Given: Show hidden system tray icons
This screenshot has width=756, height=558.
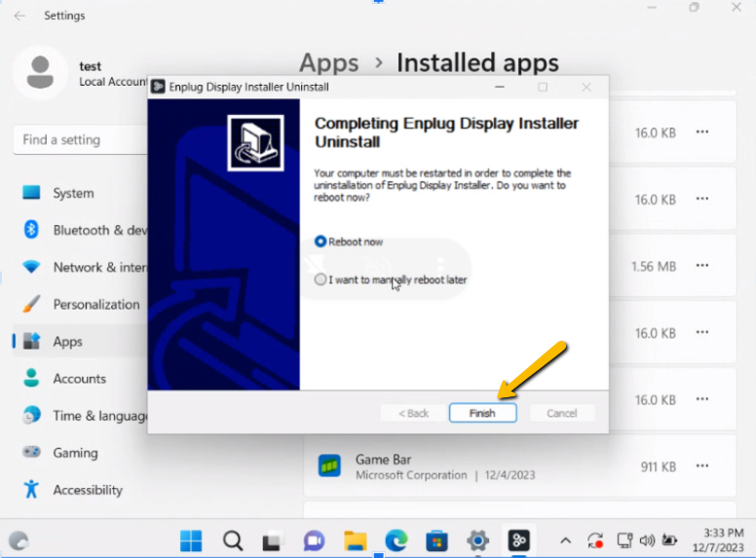Looking at the screenshot, I should (x=566, y=541).
